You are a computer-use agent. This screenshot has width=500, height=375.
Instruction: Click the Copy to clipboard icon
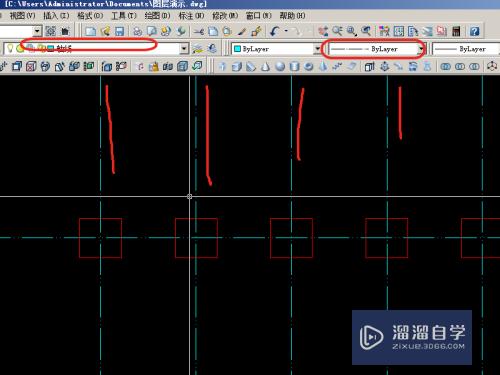point(213,31)
